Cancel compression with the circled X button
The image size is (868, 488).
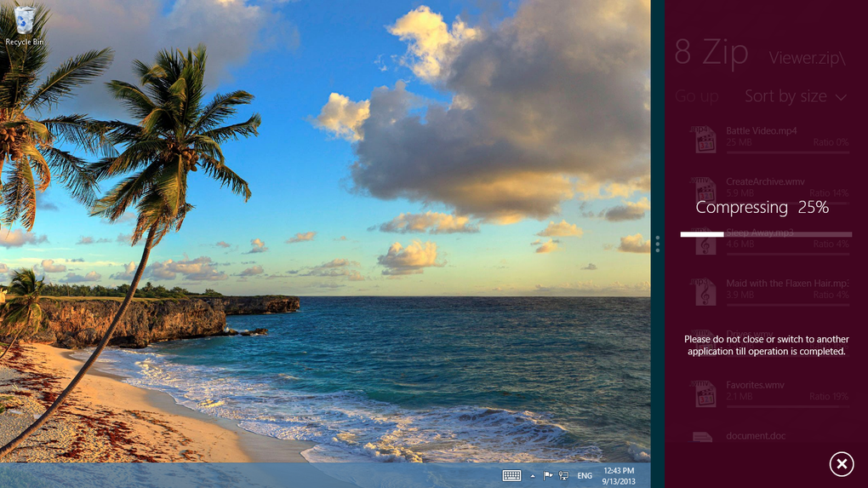pyautogui.click(x=842, y=463)
